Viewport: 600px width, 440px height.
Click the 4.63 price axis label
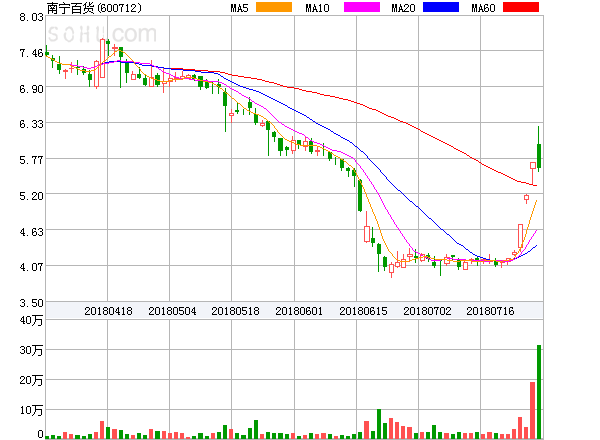pos(31,232)
